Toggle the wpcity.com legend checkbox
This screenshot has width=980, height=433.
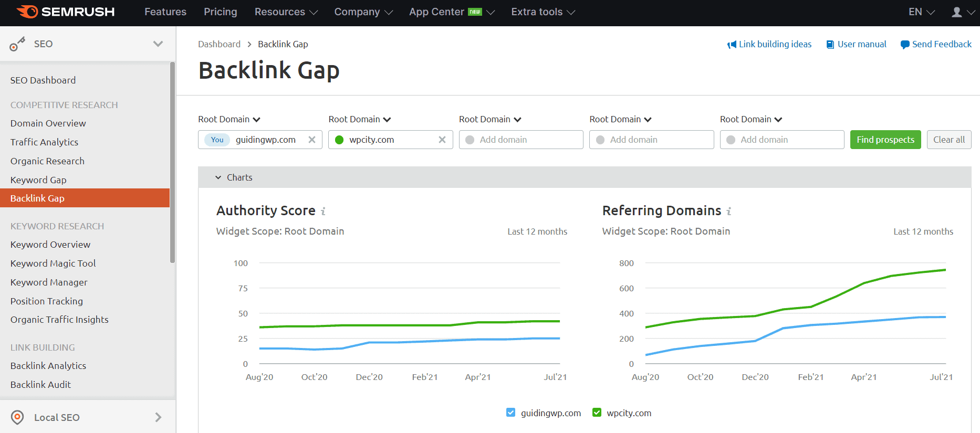597,413
